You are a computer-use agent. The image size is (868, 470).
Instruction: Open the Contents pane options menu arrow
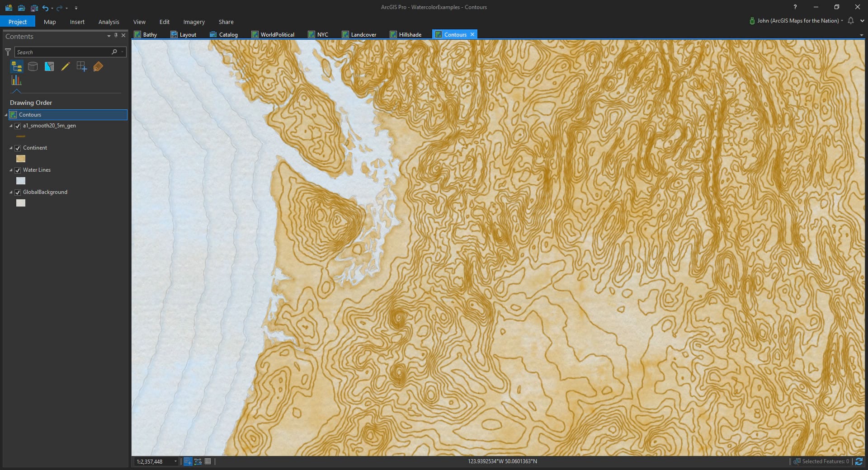click(x=109, y=36)
